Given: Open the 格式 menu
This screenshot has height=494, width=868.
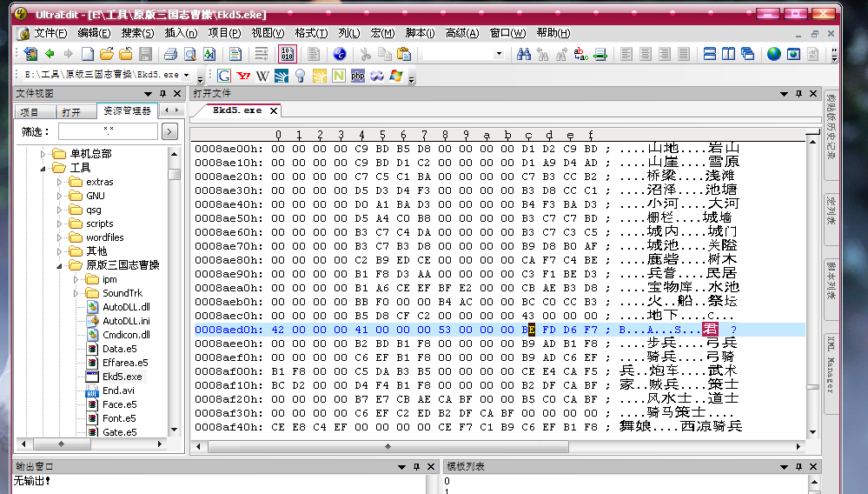Looking at the screenshot, I should point(310,33).
